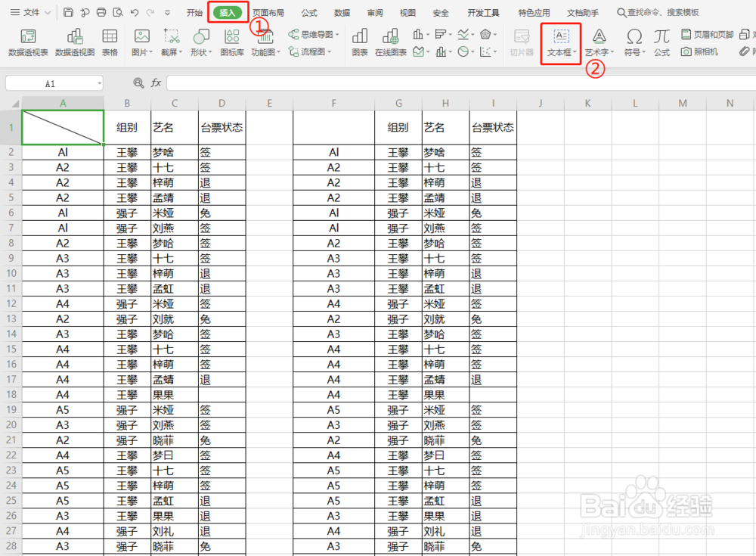The height and width of the screenshot is (556, 756).
Task: Click the Name Box showing A1
Action: coord(50,83)
